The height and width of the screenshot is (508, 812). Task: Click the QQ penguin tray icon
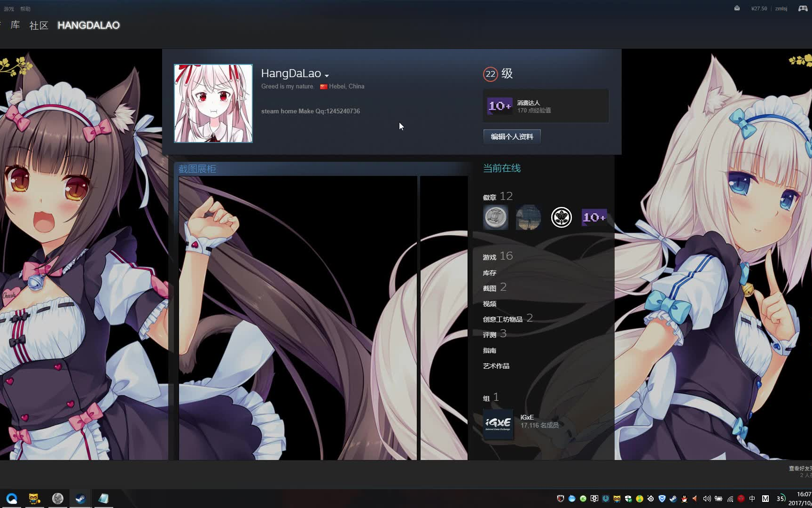click(684, 499)
